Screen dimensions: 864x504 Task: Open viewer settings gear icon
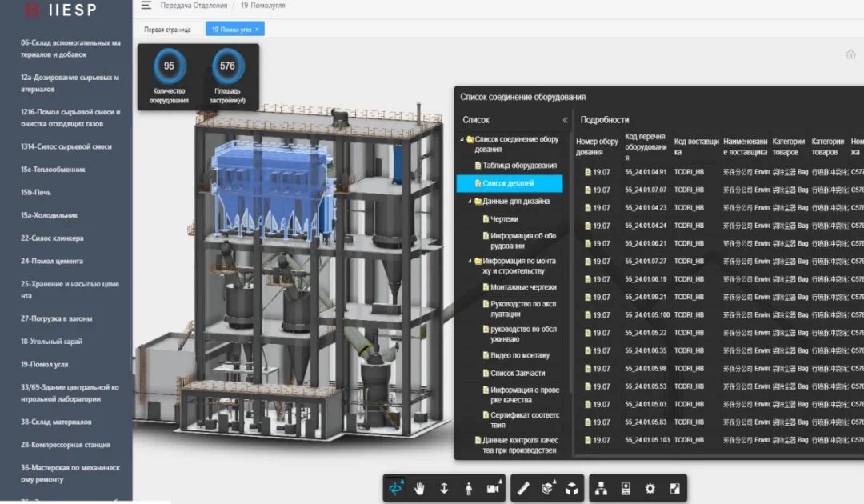coord(650,487)
